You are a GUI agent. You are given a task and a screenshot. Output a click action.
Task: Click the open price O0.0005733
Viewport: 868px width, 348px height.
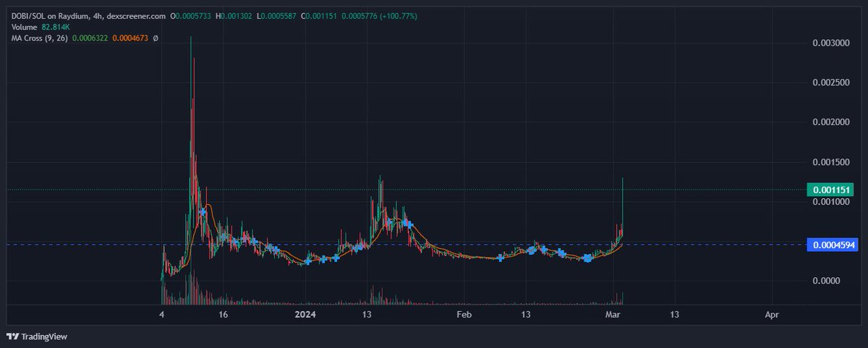coord(190,15)
